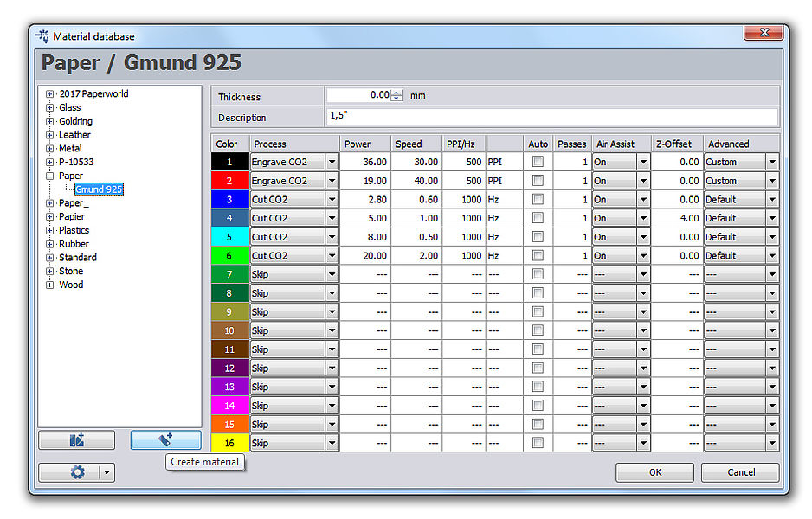The image size is (812, 519).
Task: Increase thickness with the spinner up arrow
Action: (x=396, y=93)
